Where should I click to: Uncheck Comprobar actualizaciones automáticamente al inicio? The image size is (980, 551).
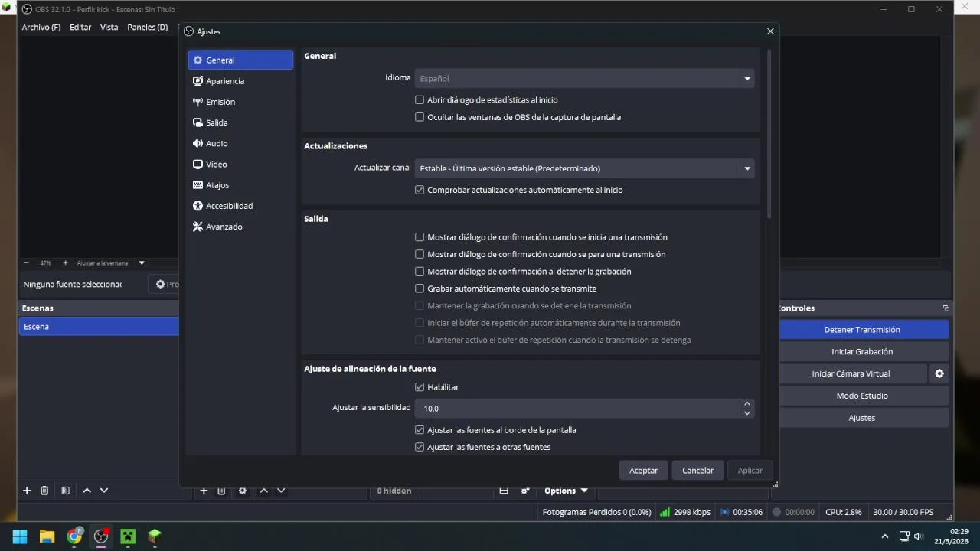[420, 190]
